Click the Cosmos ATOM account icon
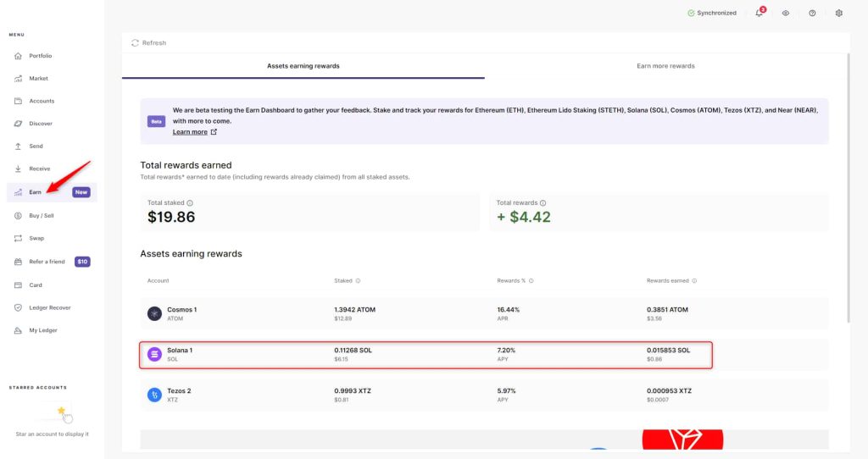868x459 pixels. point(154,314)
